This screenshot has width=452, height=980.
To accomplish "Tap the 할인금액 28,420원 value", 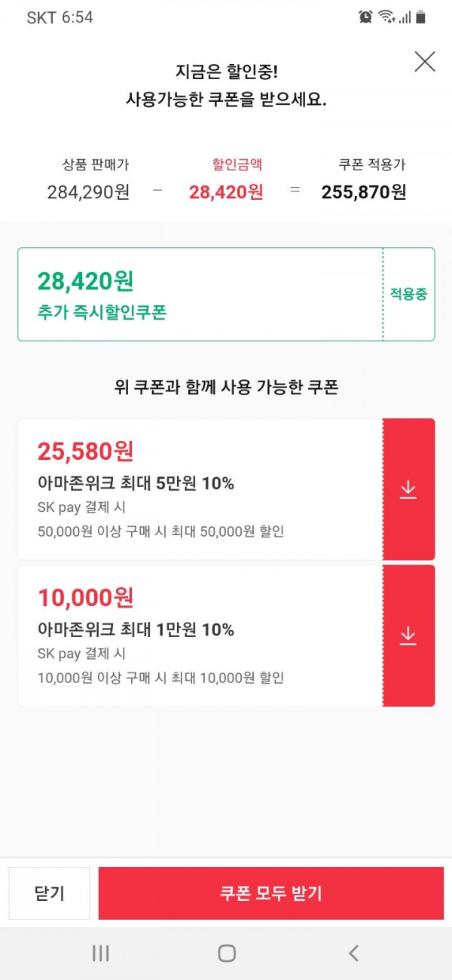I will tap(226, 192).
